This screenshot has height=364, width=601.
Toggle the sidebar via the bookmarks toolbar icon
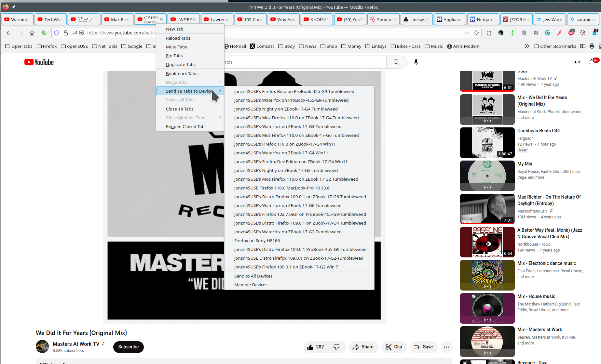pyautogui.click(x=583, y=46)
